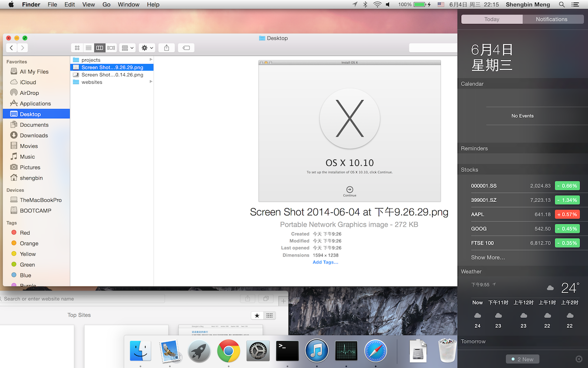
Task: Select Desktop in the Finder sidebar
Action: (36, 114)
